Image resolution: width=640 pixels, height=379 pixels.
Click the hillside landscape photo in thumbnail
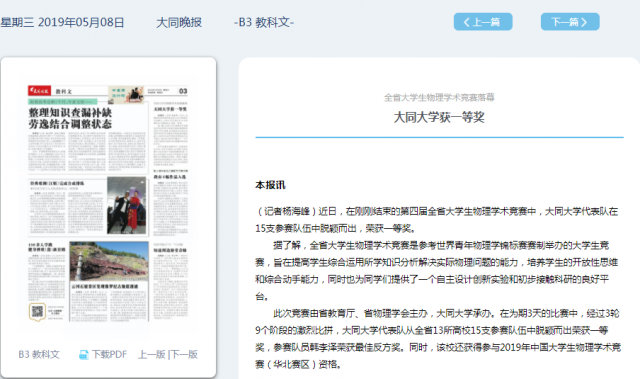coord(109,260)
